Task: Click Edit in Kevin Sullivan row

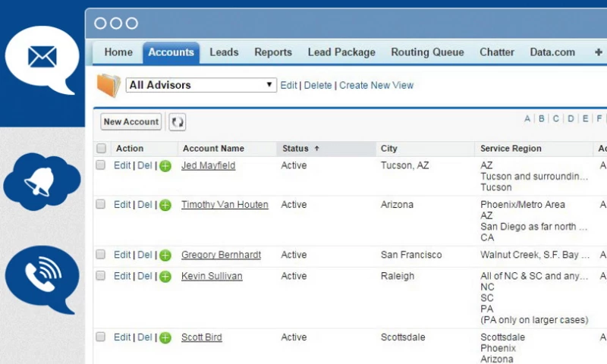Action: (122, 276)
